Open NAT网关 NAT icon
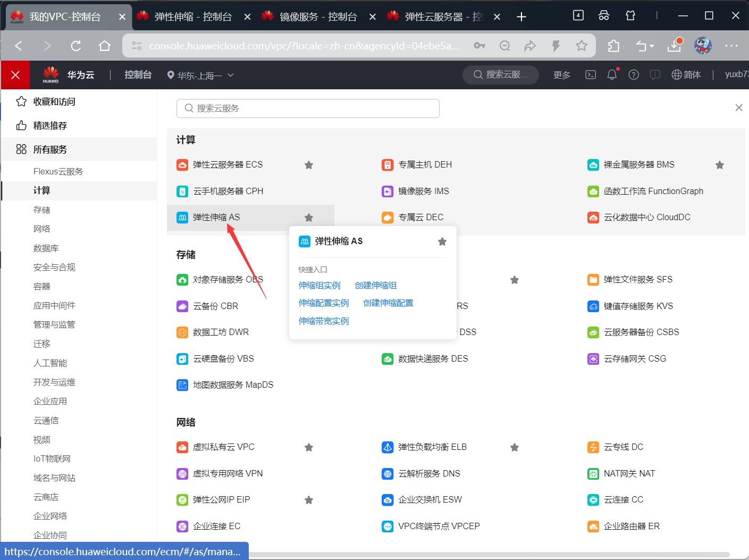749x560 pixels. pos(593,474)
